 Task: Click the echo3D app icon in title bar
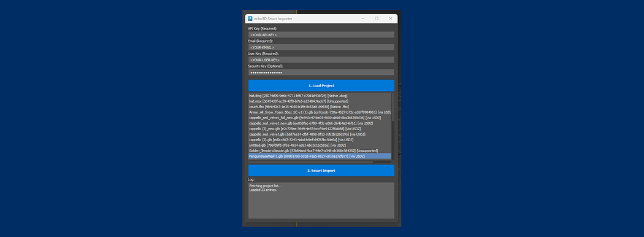click(250, 18)
